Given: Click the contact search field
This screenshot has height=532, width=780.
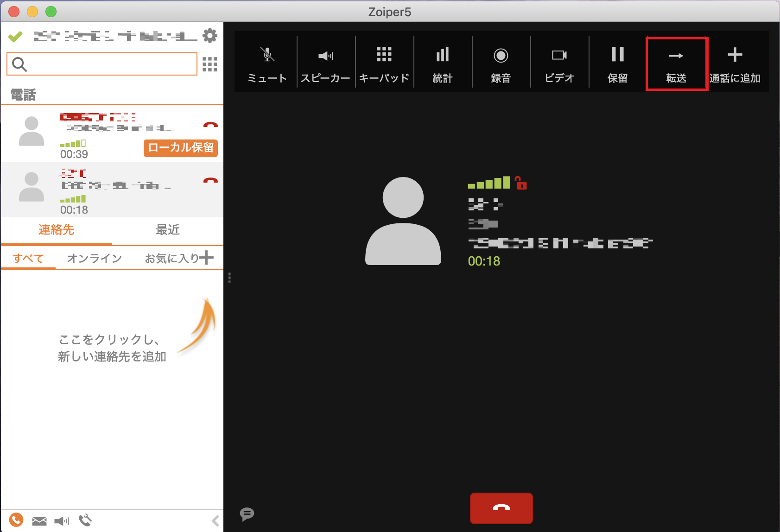Looking at the screenshot, I should pyautogui.click(x=102, y=64).
